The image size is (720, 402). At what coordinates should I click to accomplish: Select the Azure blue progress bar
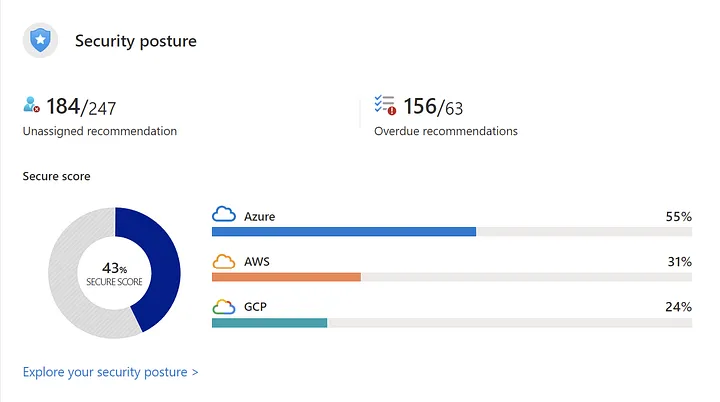(344, 232)
